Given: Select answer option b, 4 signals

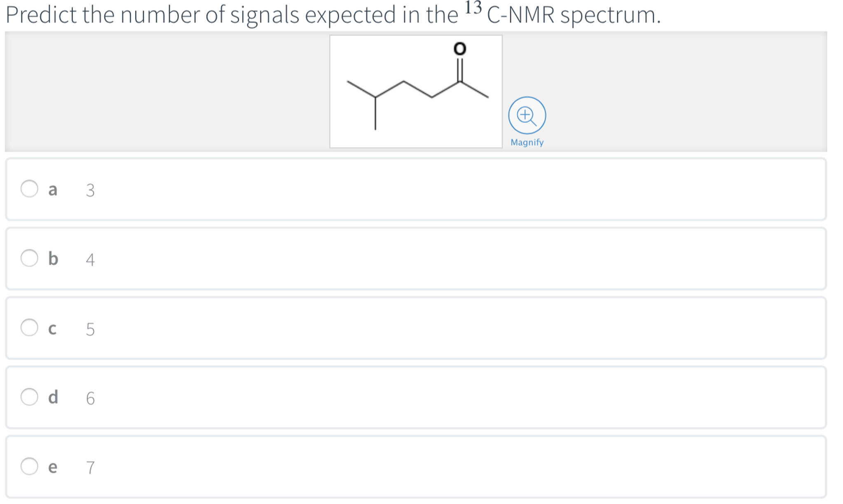Looking at the screenshot, I should (29, 258).
